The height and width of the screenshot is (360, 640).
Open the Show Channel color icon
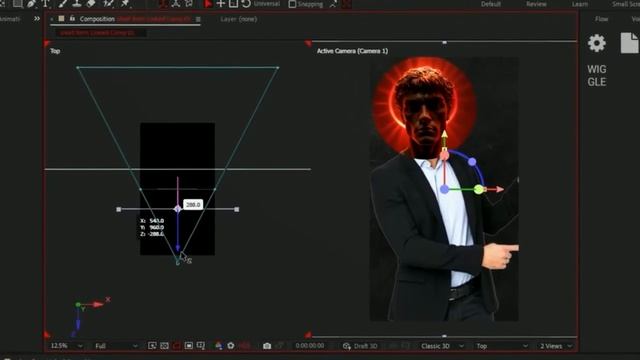(219, 346)
